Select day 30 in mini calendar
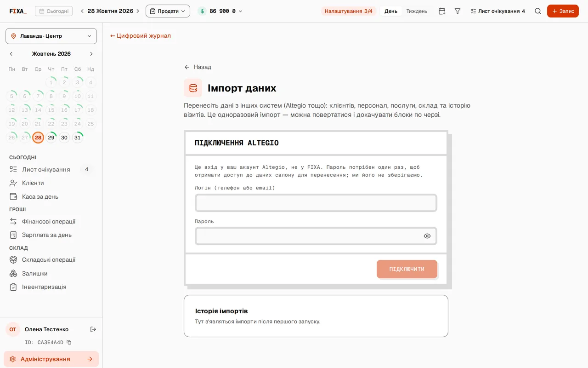This screenshot has width=588, height=368. point(64,138)
